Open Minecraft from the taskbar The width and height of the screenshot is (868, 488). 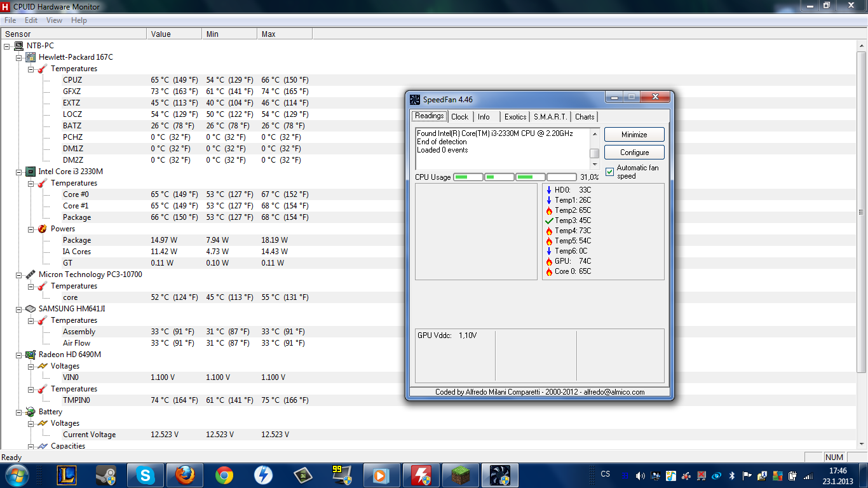pyautogui.click(x=461, y=475)
